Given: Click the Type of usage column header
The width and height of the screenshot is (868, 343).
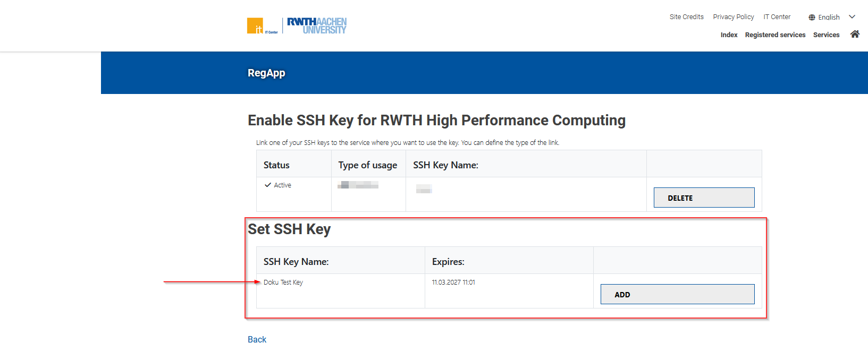Looking at the screenshot, I should pyautogui.click(x=368, y=165).
